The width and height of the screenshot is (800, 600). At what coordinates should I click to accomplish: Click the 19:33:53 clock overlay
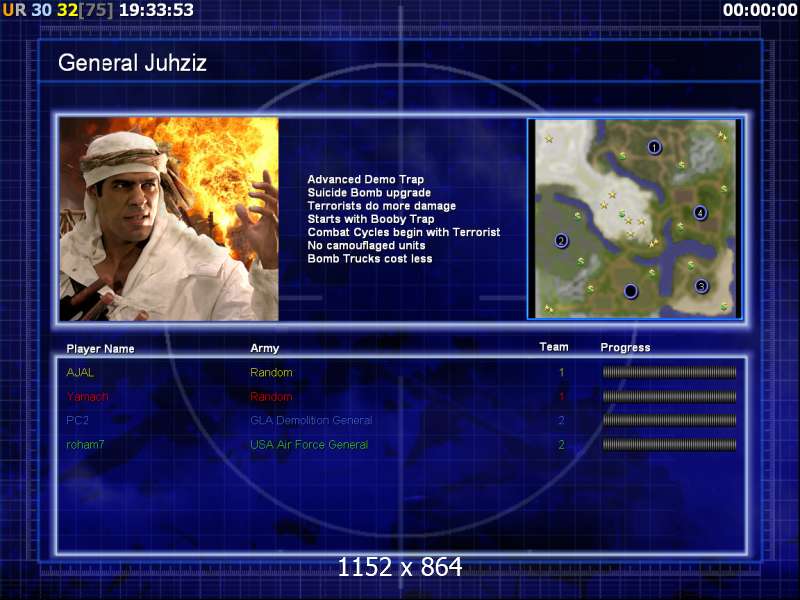point(156,10)
